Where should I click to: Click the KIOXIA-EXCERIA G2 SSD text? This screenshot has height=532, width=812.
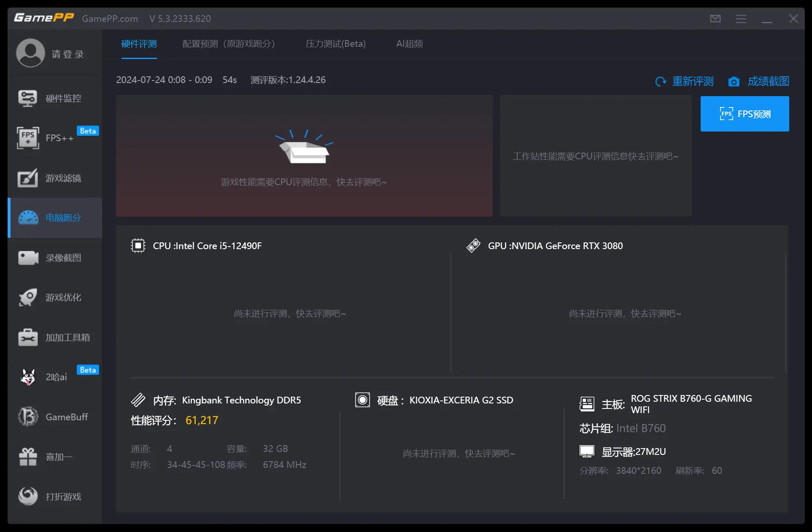point(461,400)
